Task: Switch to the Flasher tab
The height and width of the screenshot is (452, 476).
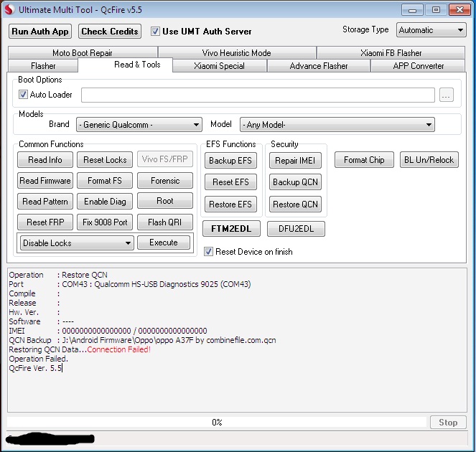Action: point(43,66)
